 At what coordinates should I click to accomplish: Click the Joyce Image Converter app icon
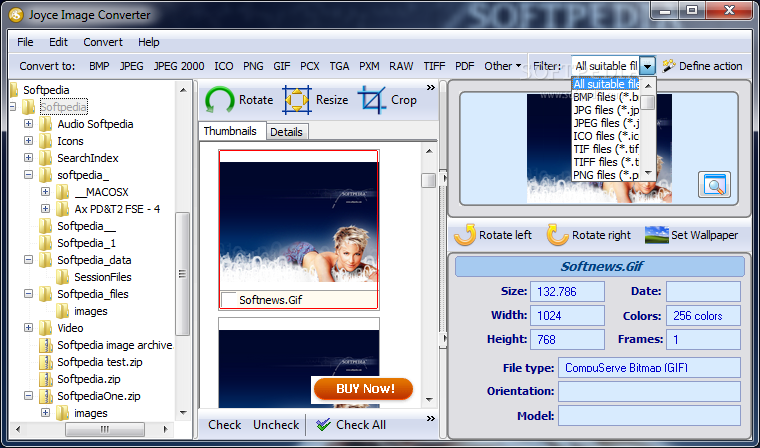[x=16, y=15]
